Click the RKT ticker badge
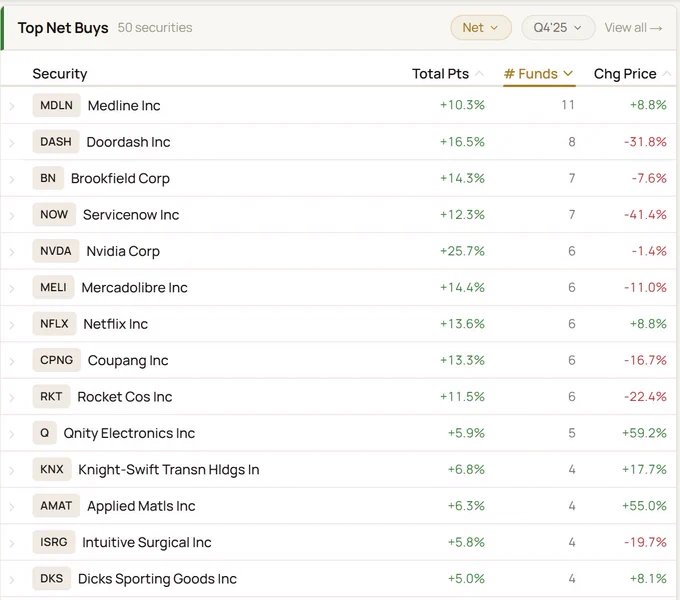Viewport: 680px width, 600px height. 51,397
